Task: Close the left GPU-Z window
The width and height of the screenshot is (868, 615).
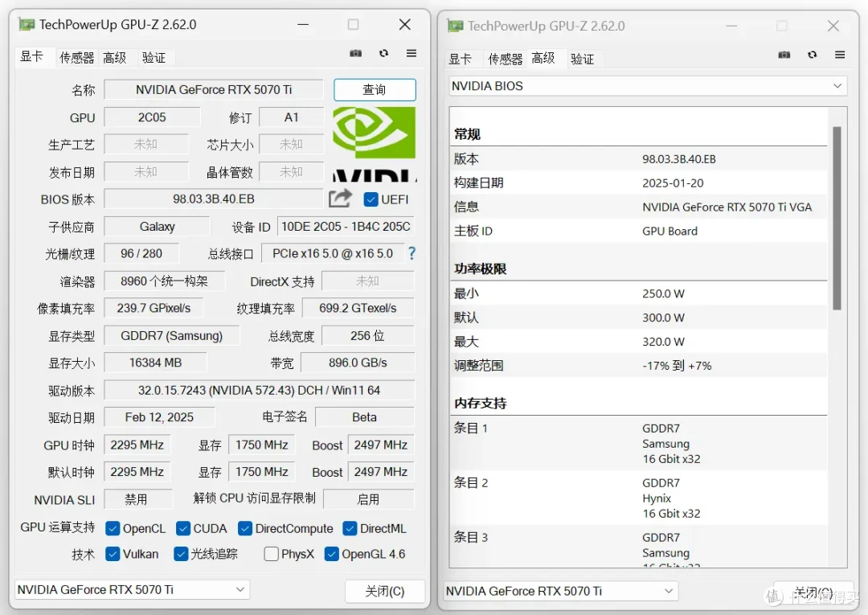Action: click(x=404, y=24)
